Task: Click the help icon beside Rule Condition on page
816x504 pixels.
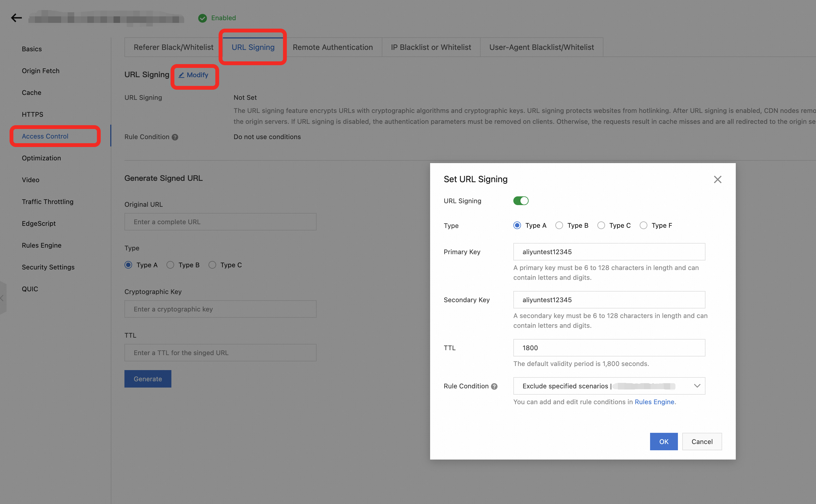Action: click(x=175, y=137)
